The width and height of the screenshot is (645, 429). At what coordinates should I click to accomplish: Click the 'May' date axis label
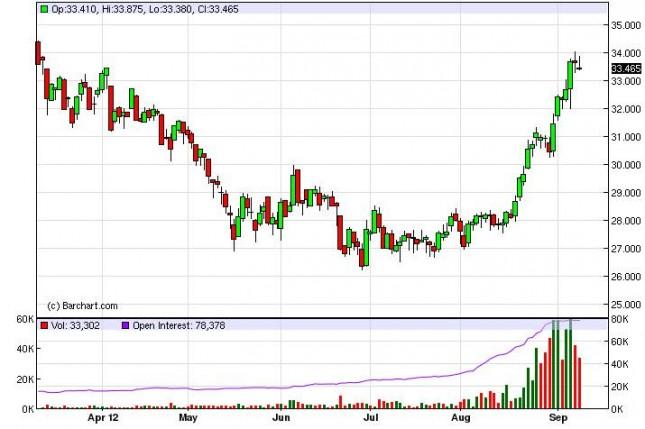point(188,418)
